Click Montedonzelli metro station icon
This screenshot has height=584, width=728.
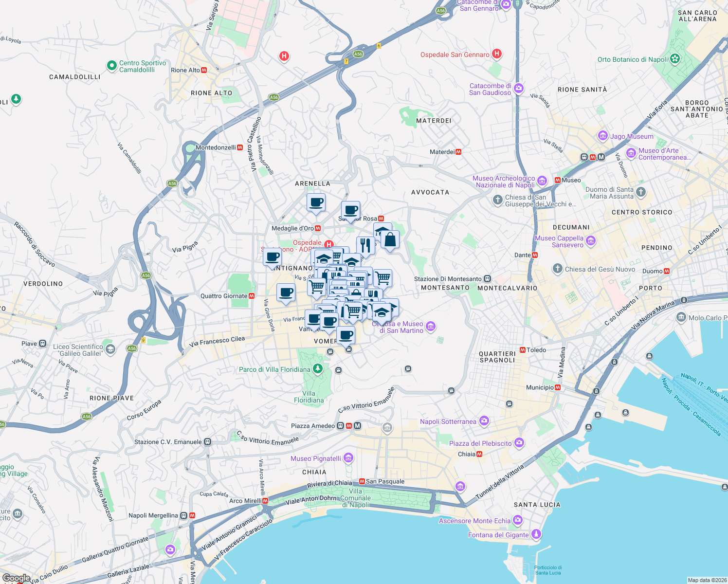240,147
